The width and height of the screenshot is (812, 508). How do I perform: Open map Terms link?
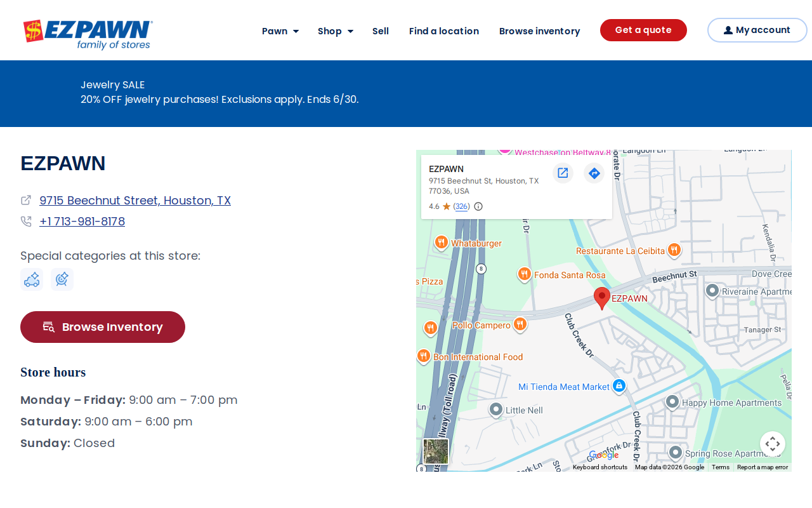(x=721, y=467)
